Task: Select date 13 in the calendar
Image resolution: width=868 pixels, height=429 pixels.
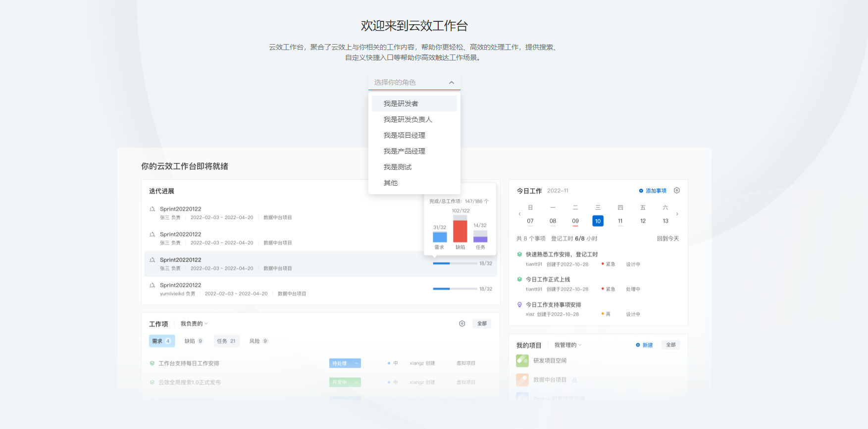Action: click(665, 221)
